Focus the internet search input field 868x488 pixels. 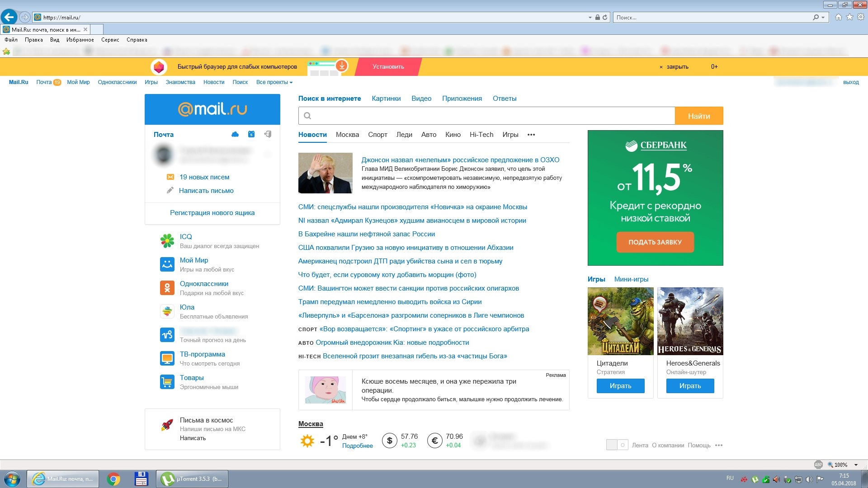pos(486,116)
